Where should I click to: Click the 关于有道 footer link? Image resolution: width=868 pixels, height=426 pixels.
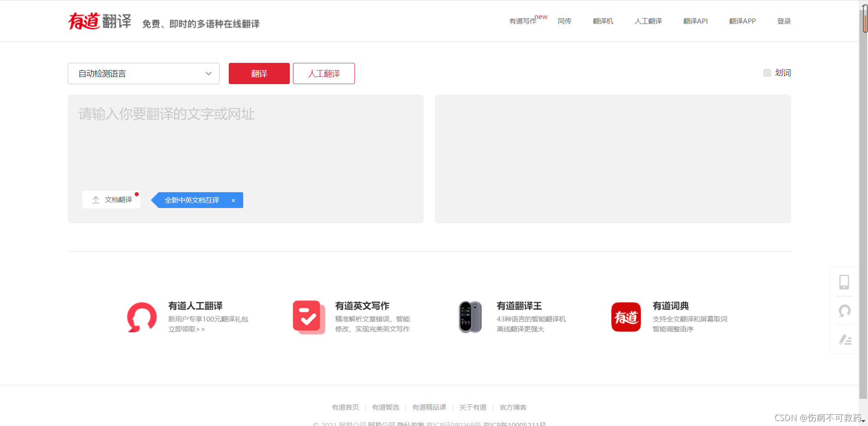coord(473,407)
